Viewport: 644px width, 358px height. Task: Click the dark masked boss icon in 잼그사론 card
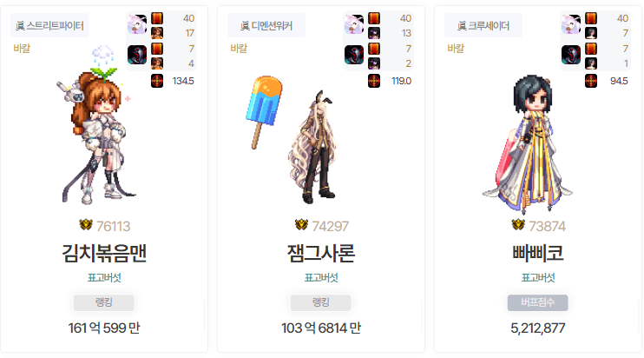pos(354,55)
